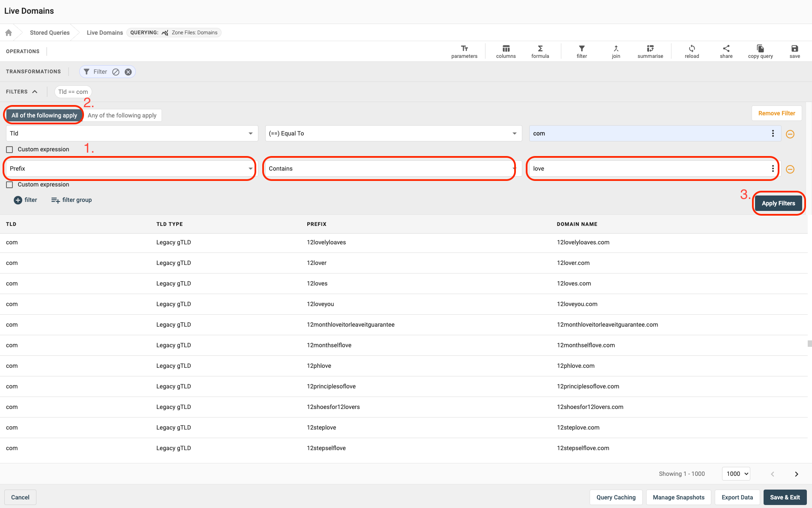Select 'Any of the following apply'
The image size is (812, 508).
pos(122,115)
